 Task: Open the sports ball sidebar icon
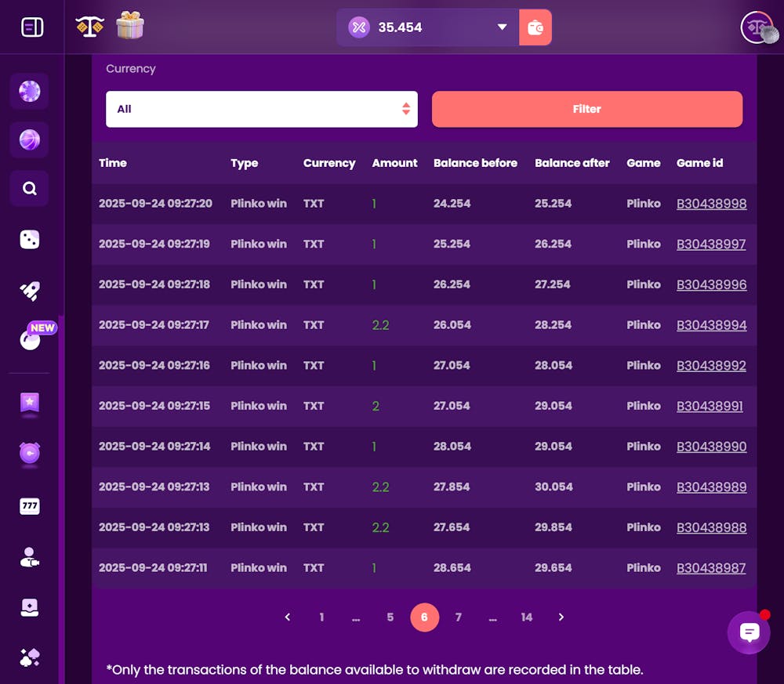point(30,140)
